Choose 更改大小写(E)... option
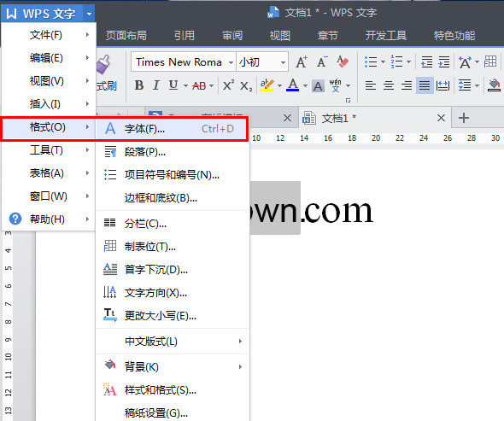The width and height of the screenshot is (504, 421). (x=173, y=316)
